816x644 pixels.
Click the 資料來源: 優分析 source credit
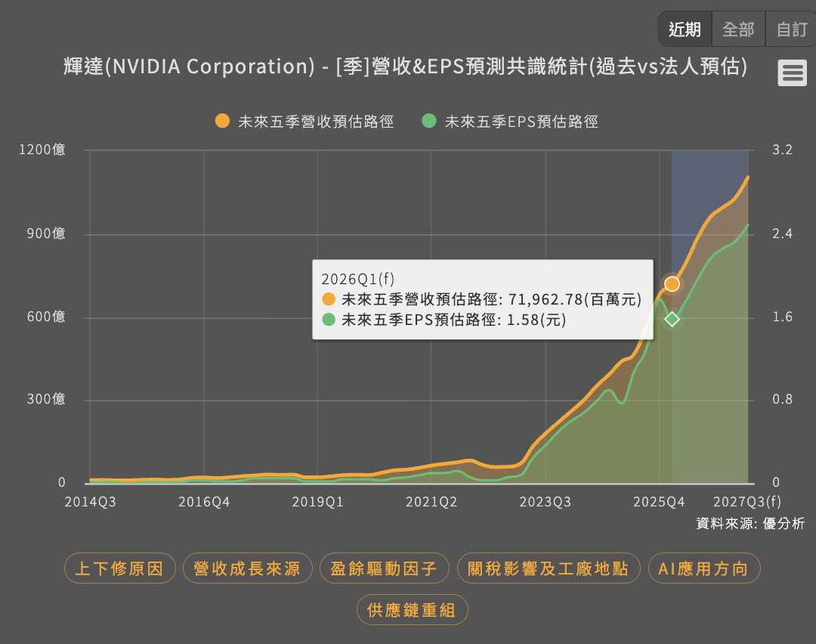pos(750,523)
